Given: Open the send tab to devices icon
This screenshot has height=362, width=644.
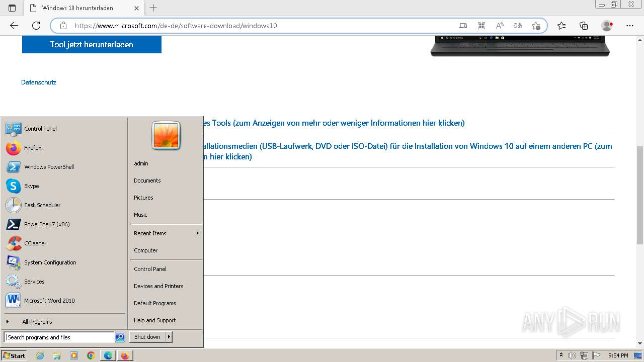Looking at the screenshot, I should pos(463,26).
